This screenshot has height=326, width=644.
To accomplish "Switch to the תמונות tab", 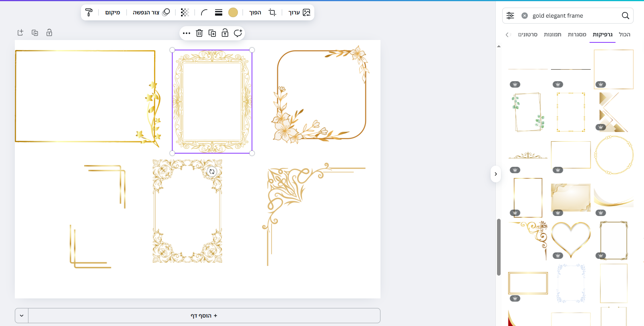I will pyautogui.click(x=552, y=34).
